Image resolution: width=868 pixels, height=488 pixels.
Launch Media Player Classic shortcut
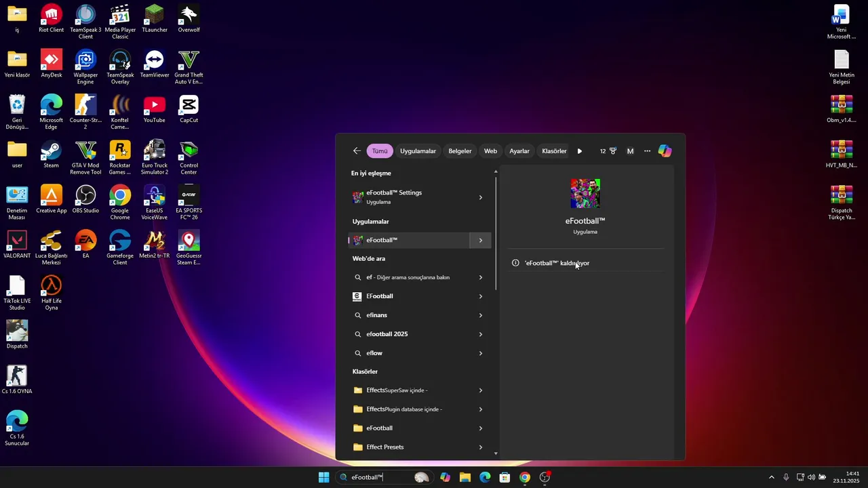point(120,22)
